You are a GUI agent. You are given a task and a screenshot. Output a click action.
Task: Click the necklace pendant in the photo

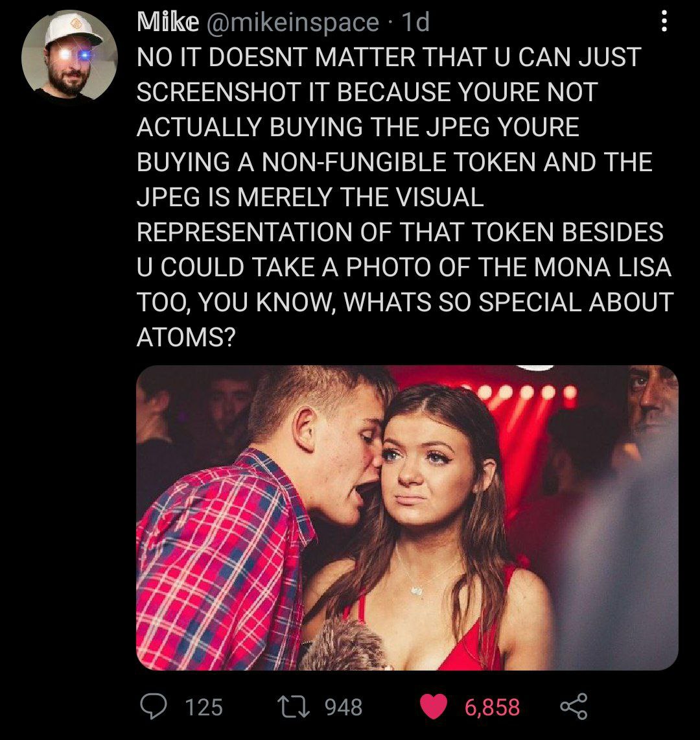click(419, 590)
